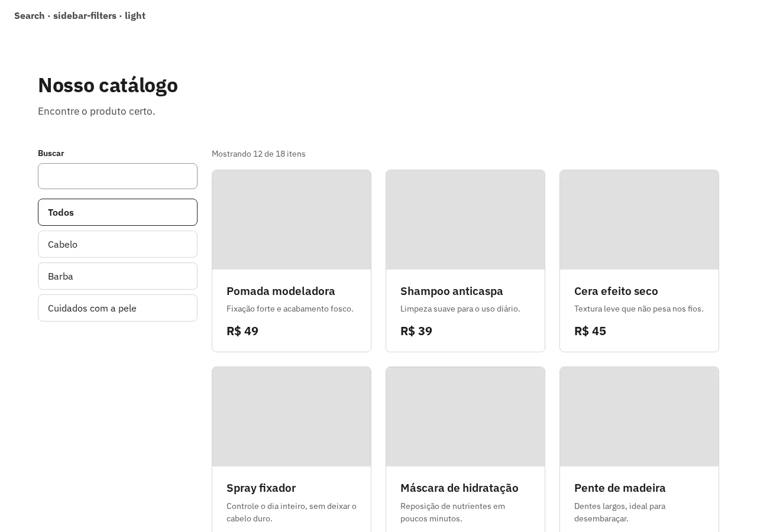Screen dimensions: 757x532
Task: Click the Spray fixador title
Action: coord(261,488)
